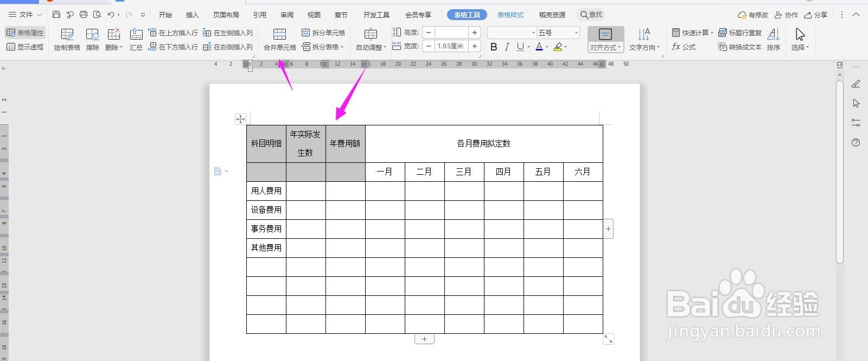868x361 pixels.
Task: Click the 查找 search box
Action: tap(591, 15)
